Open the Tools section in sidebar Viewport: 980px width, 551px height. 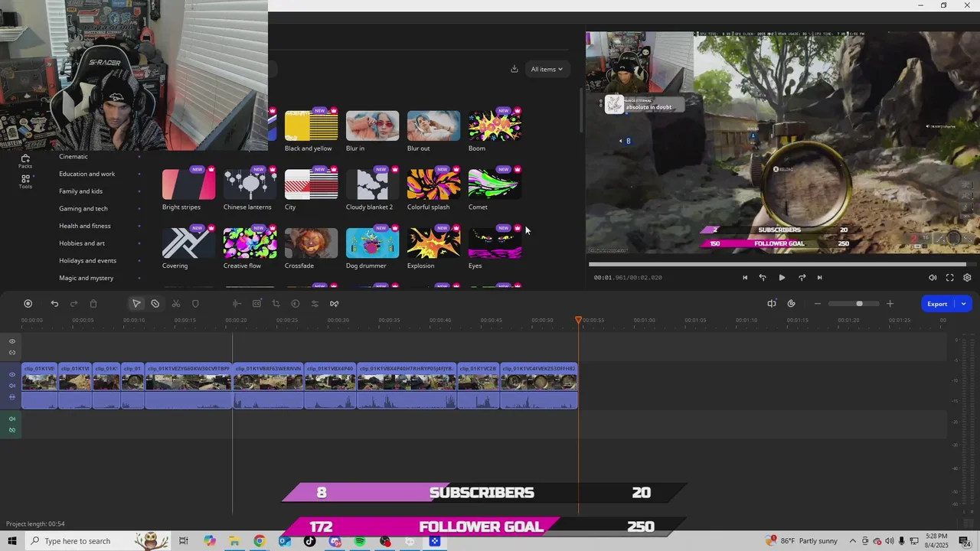pos(25,181)
